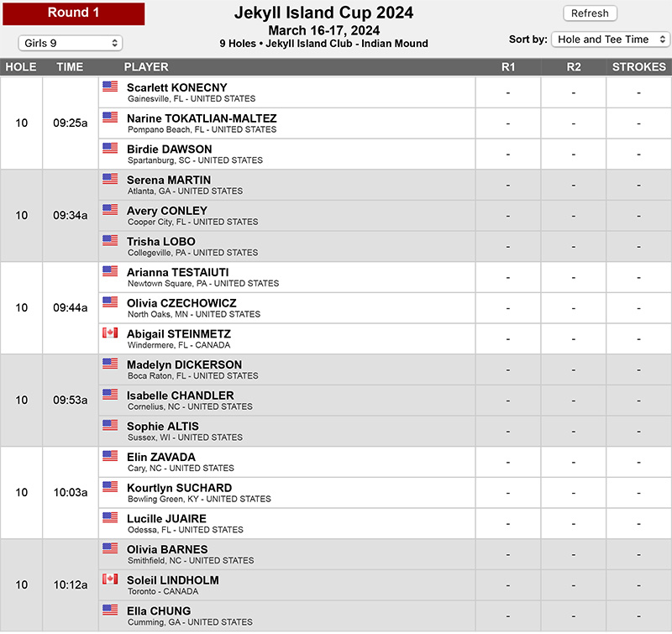Click the Canada flag beside Abigail STEINMETZ
Image resolution: width=672 pixels, height=634 pixels.
(x=110, y=333)
